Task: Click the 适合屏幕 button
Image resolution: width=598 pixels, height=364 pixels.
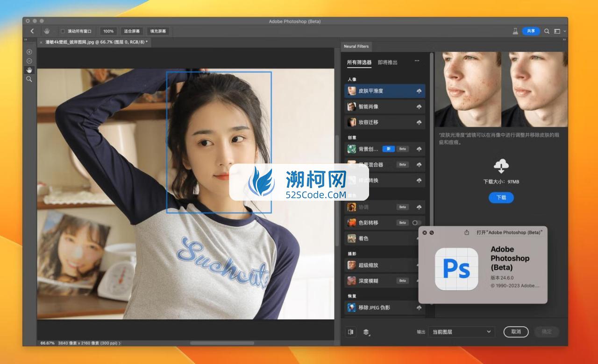Action: [132, 31]
